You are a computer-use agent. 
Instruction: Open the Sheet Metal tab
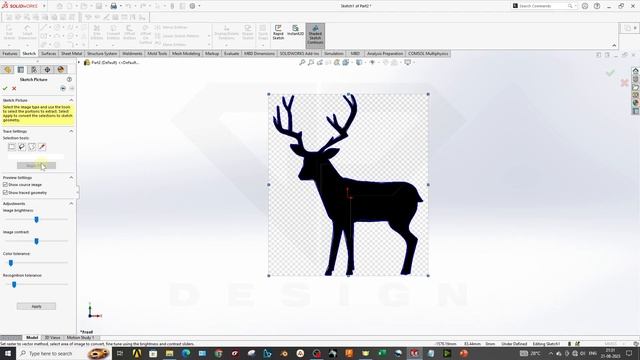(71, 53)
